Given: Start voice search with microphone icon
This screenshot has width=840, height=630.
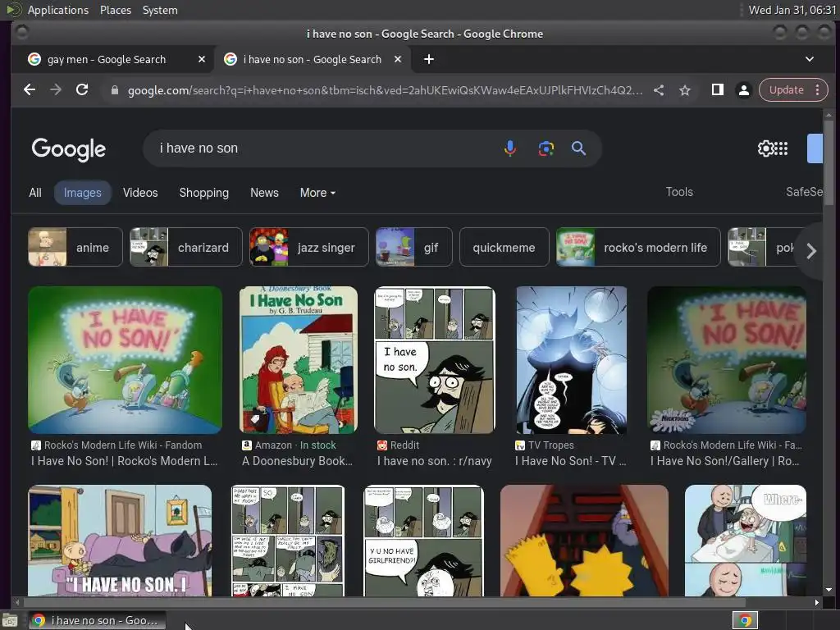Looking at the screenshot, I should point(510,148).
